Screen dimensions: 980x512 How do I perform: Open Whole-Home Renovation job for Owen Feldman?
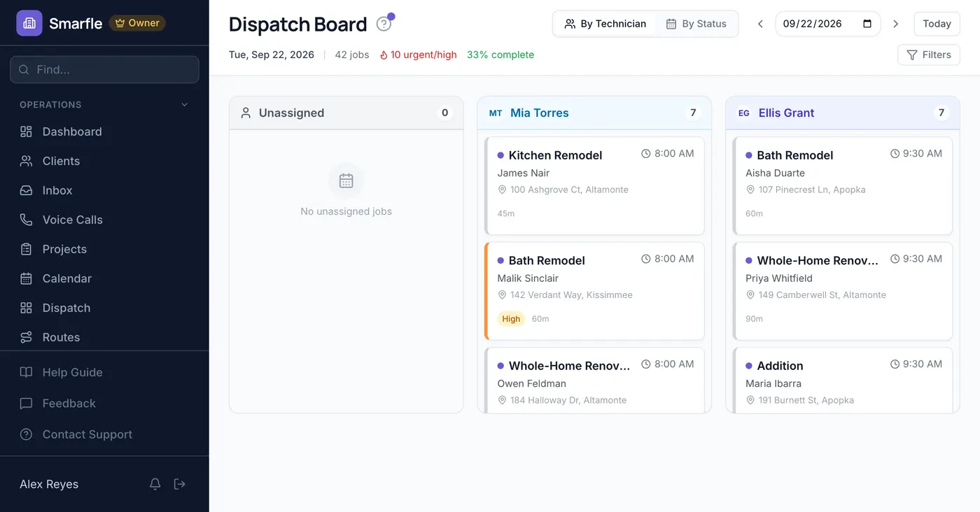pos(594,380)
